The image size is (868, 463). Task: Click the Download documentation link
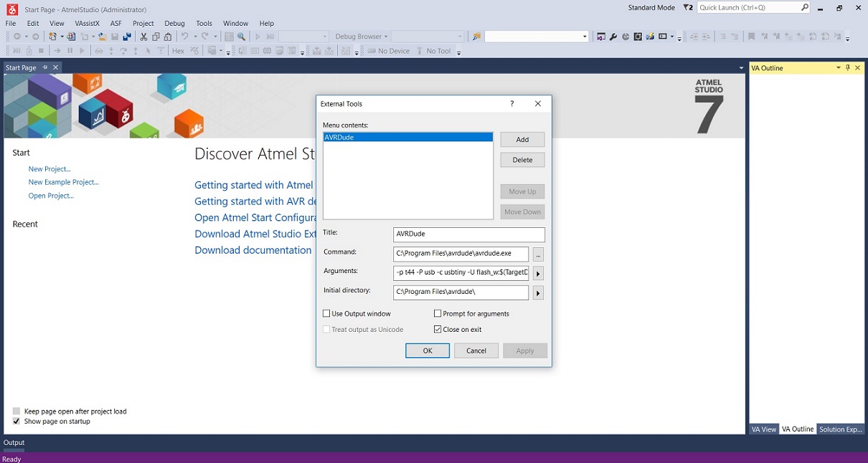coord(253,250)
